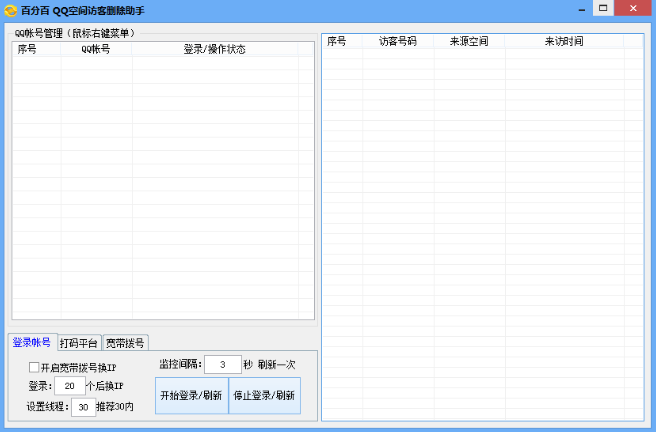Minimize the window
The image size is (656, 432).
tap(582, 9)
